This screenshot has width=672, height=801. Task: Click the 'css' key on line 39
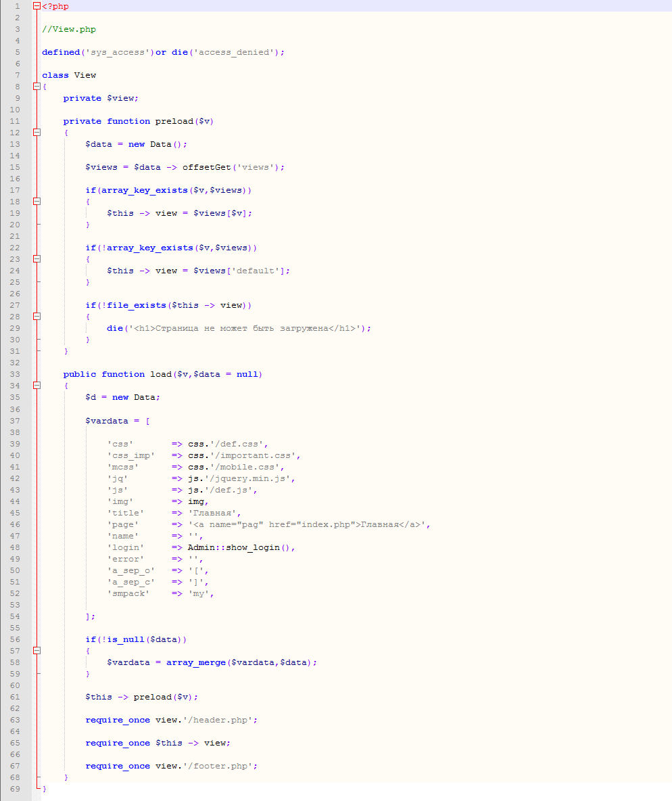pyautogui.click(x=120, y=444)
